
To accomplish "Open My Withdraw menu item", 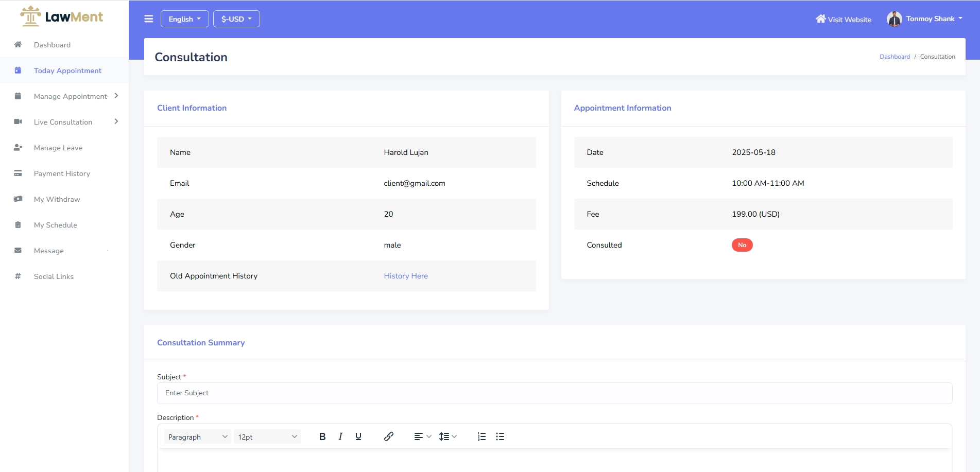I will pyautogui.click(x=57, y=199).
